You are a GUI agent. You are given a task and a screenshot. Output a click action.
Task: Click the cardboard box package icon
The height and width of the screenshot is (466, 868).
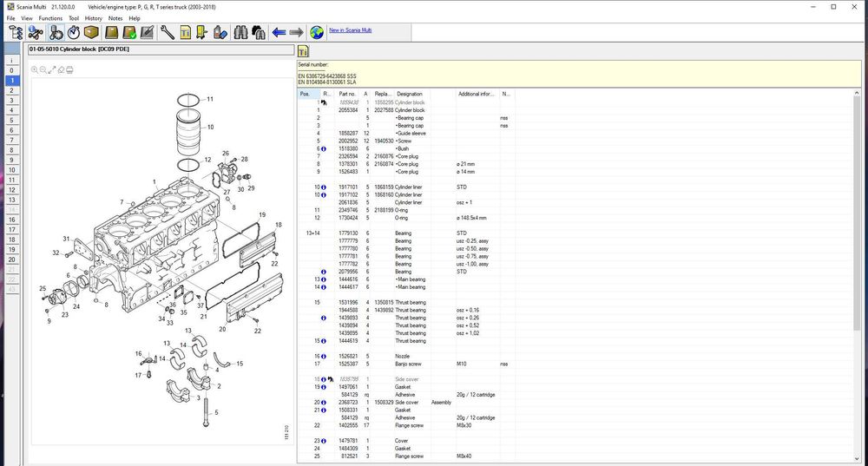92,33
